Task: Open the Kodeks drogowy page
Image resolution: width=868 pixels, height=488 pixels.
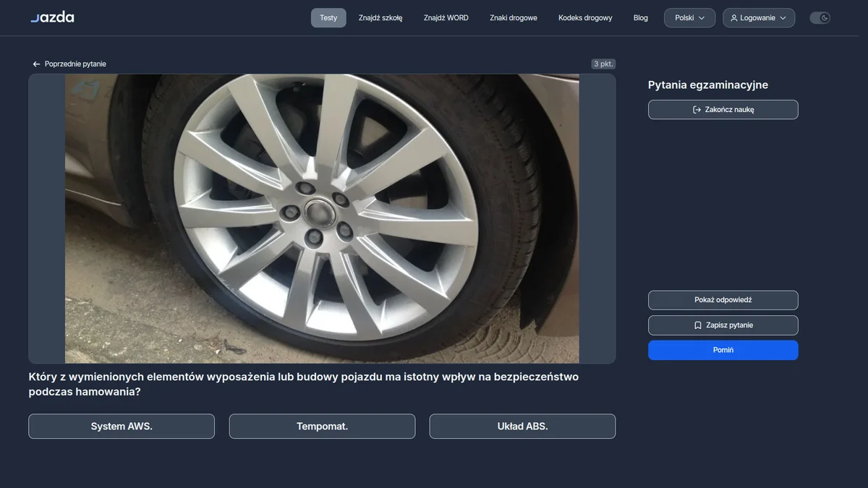Action: pos(585,18)
